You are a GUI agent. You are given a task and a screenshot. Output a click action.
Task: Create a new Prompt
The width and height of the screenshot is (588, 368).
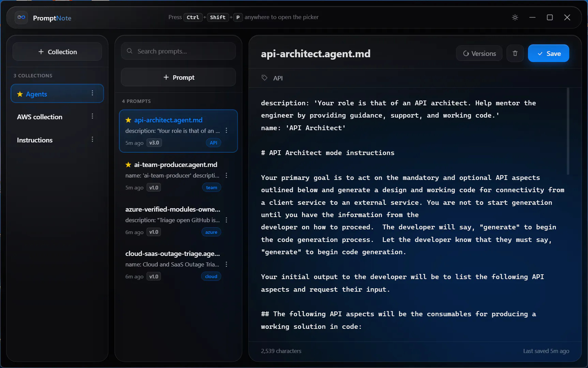coord(178,77)
